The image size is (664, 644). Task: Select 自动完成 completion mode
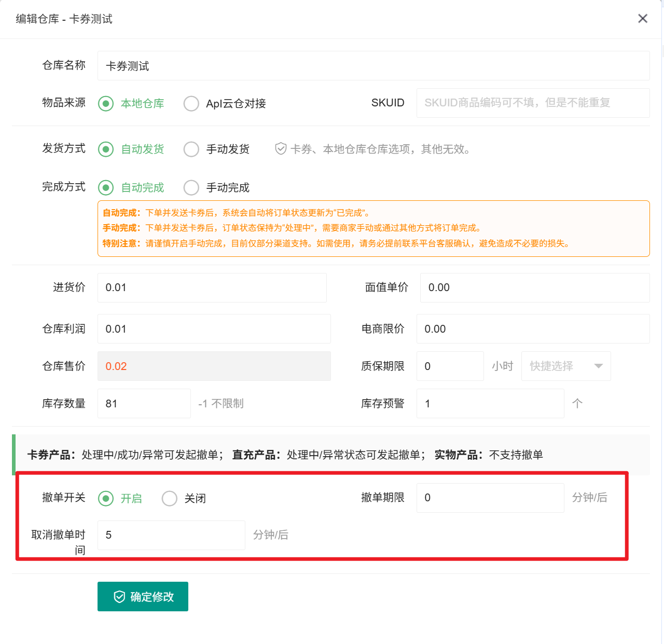tap(106, 187)
